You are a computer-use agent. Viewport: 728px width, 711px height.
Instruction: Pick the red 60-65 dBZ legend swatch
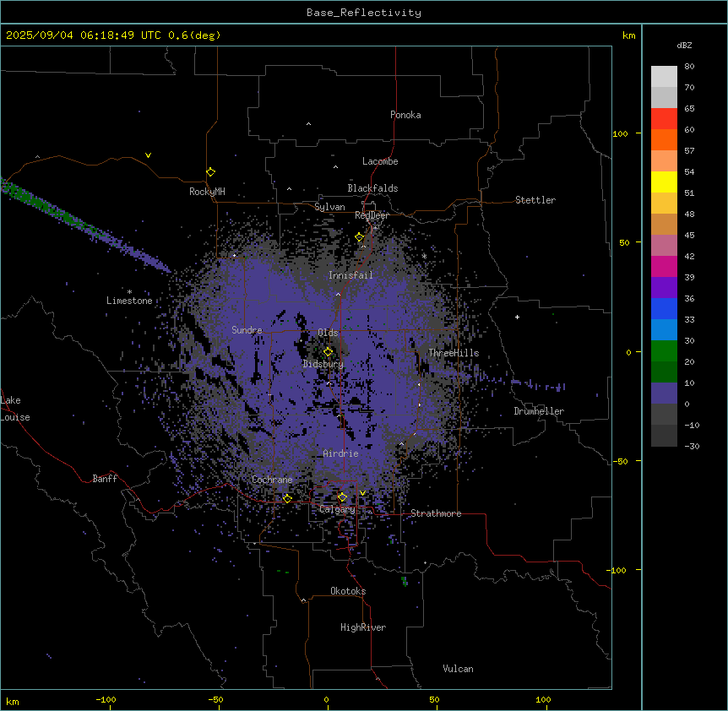click(664, 118)
